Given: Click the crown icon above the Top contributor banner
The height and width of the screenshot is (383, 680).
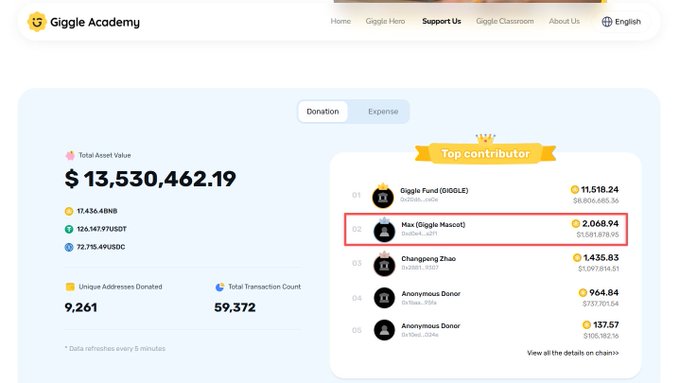Looking at the screenshot, I should 485,138.
